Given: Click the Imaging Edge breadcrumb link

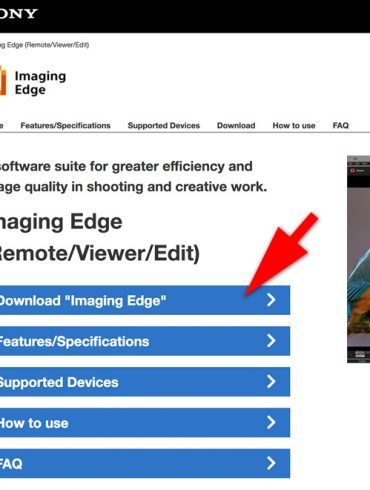Looking at the screenshot, I should tap(44, 45).
